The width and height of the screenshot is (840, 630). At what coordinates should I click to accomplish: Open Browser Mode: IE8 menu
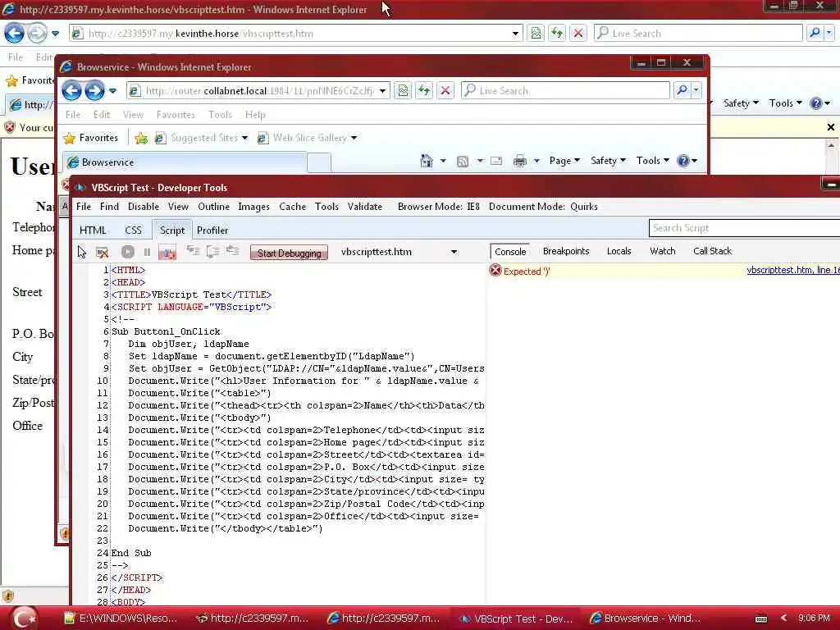pyautogui.click(x=439, y=207)
